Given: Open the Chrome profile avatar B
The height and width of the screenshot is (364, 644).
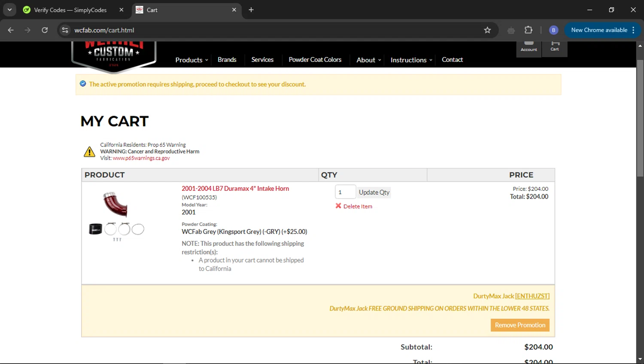Looking at the screenshot, I should pyautogui.click(x=553, y=30).
